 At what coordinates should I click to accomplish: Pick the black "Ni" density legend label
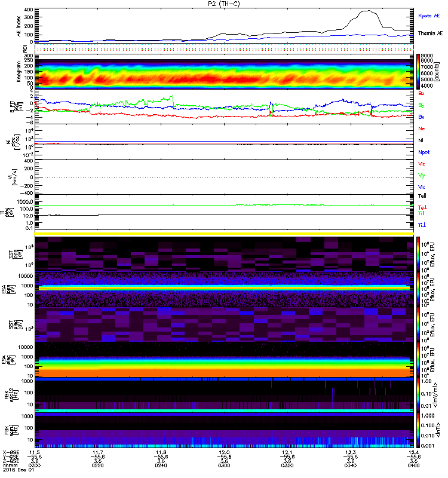[x=421, y=140]
